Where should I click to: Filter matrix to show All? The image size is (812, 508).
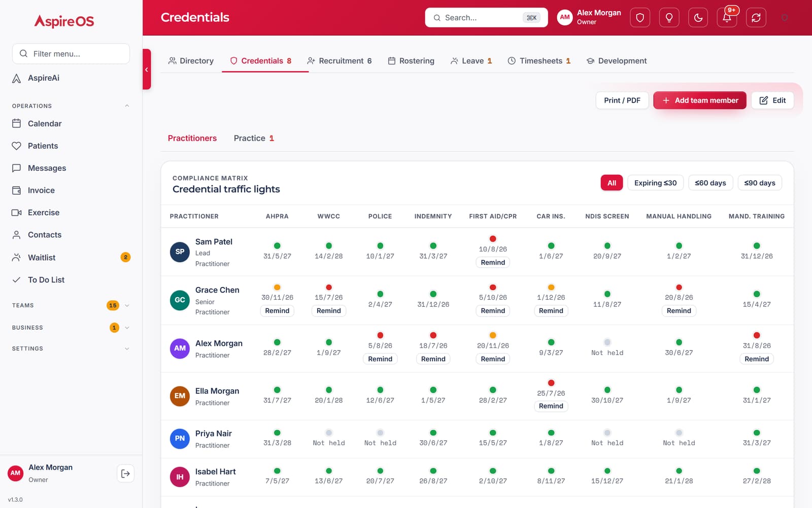tap(612, 183)
